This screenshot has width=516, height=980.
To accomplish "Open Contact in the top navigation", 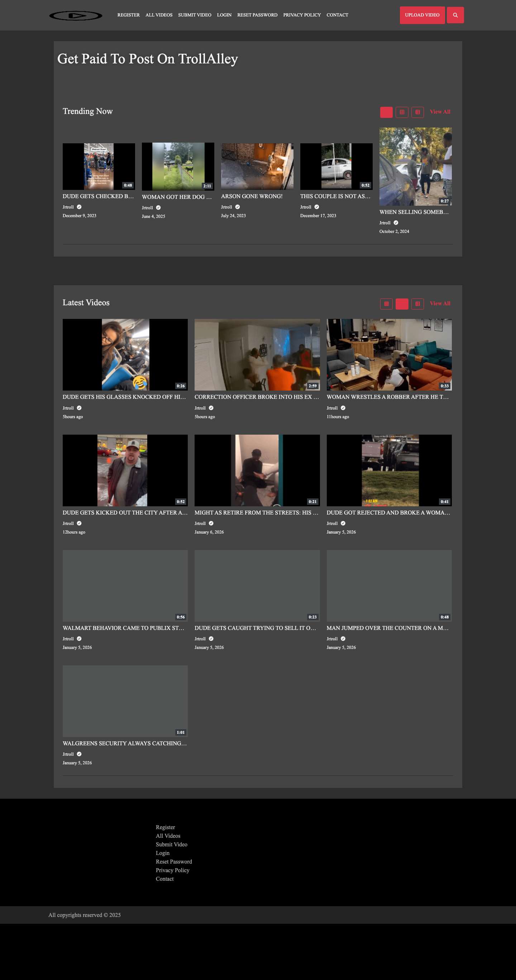I will point(337,15).
